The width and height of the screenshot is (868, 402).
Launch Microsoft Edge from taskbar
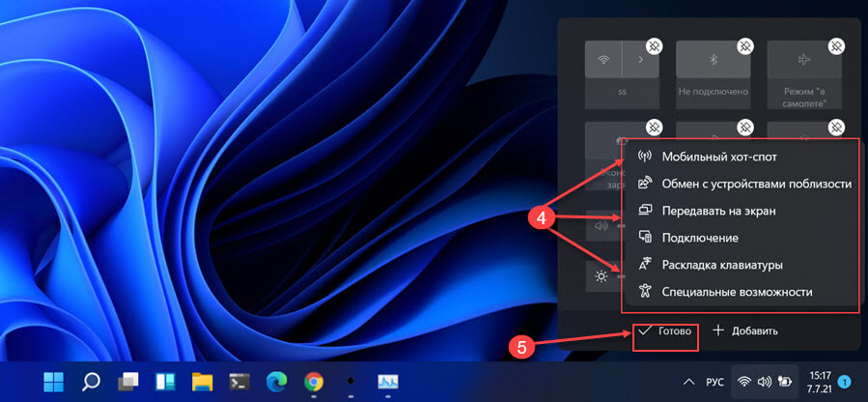pos(276,382)
